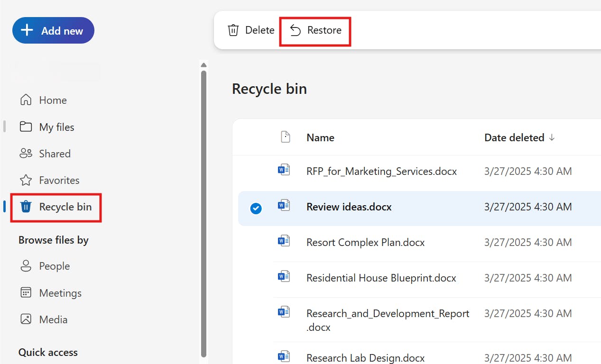Viewport: 601px width, 364px height.
Task: Click the trash can icon beside Delete
Action: coord(233,30)
